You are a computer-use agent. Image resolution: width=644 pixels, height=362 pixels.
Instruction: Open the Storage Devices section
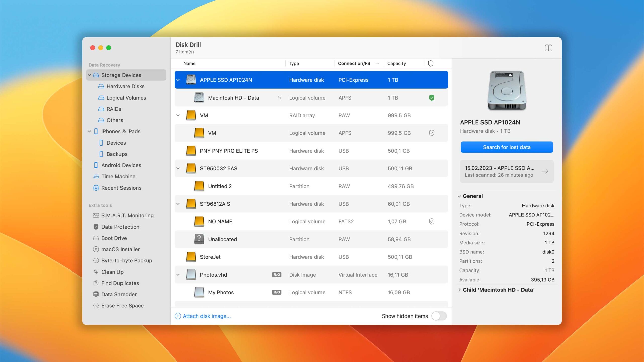point(121,74)
